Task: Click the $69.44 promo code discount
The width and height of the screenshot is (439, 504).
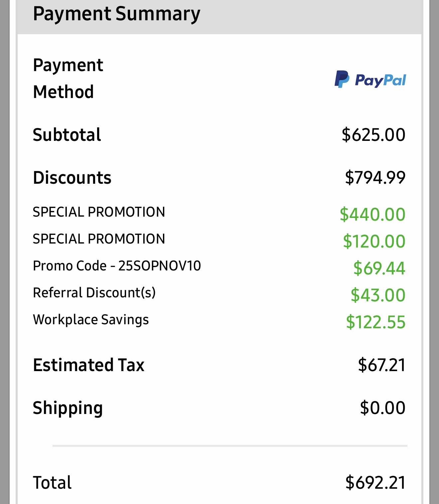Action: (379, 268)
